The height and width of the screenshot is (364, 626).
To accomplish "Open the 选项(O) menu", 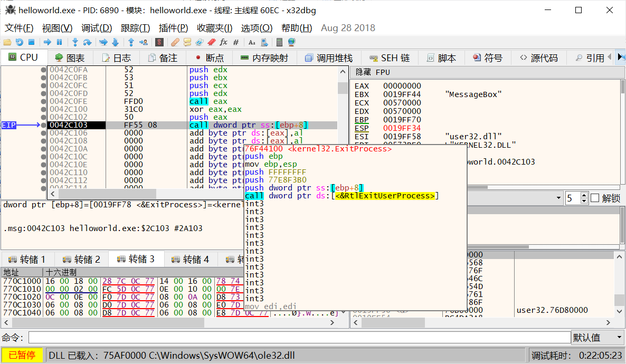I will click(257, 28).
